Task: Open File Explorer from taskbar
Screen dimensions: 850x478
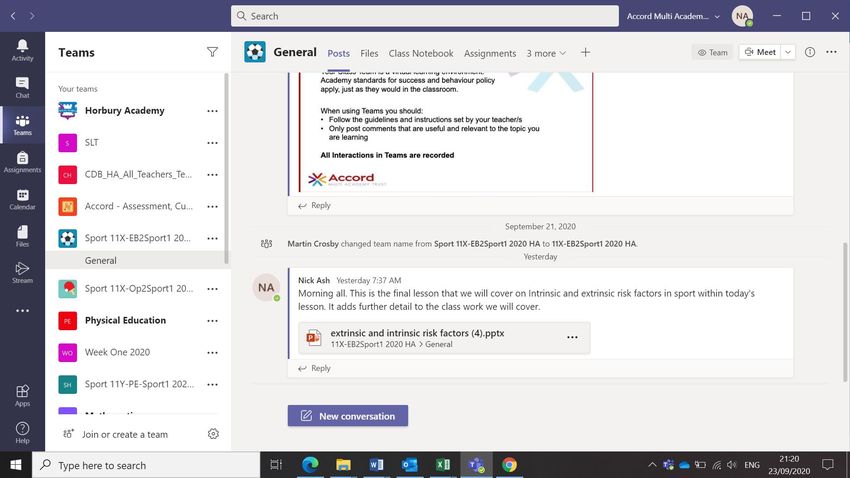Action: click(343, 464)
